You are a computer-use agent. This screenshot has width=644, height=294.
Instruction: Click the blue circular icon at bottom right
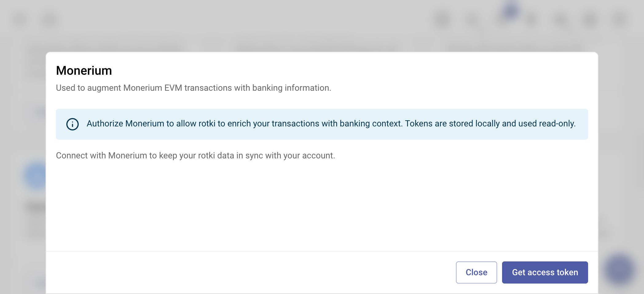(618, 271)
